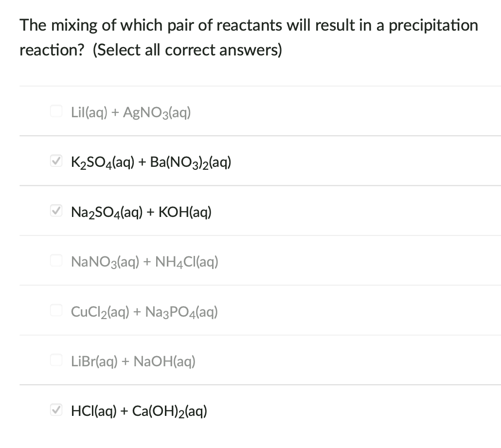Check the CuCl2(aq) + Na3PO4(aq) option
The height and width of the screenshot is (448, 501).
(x=55, y=310)
